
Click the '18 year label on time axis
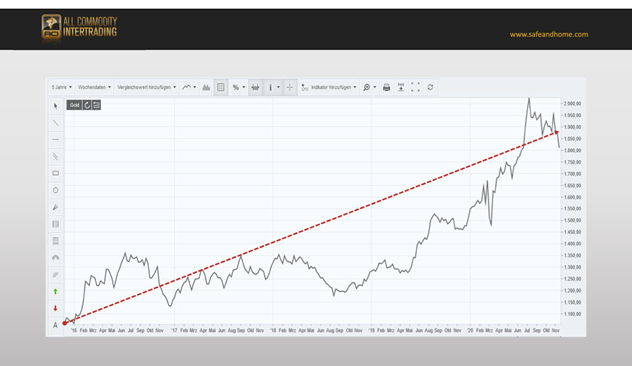click(x=273, y=331)
